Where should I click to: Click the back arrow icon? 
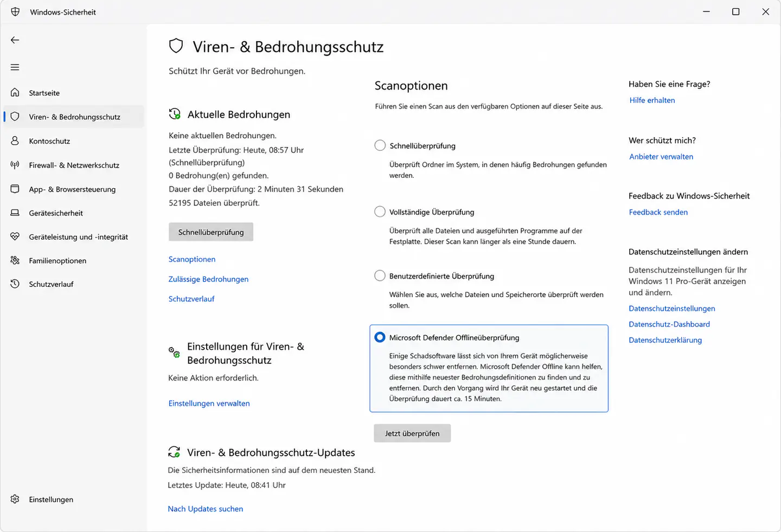tap(15, 40)
